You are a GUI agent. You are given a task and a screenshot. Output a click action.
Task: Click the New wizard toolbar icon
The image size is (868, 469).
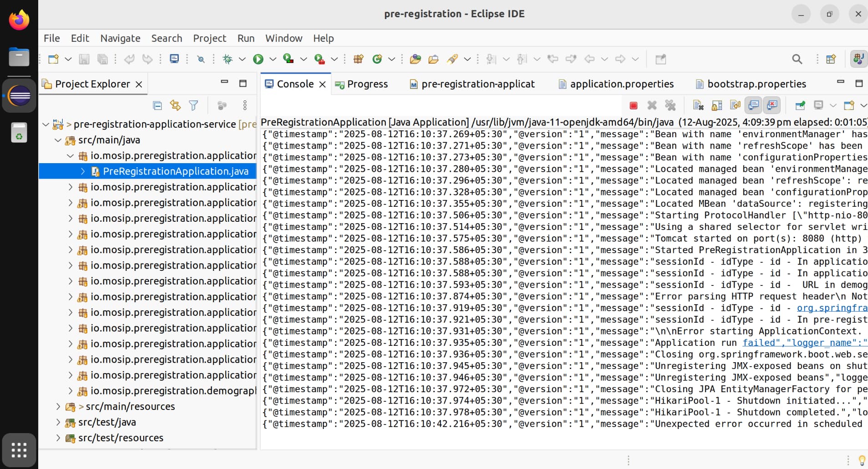(x=54, y=59)
